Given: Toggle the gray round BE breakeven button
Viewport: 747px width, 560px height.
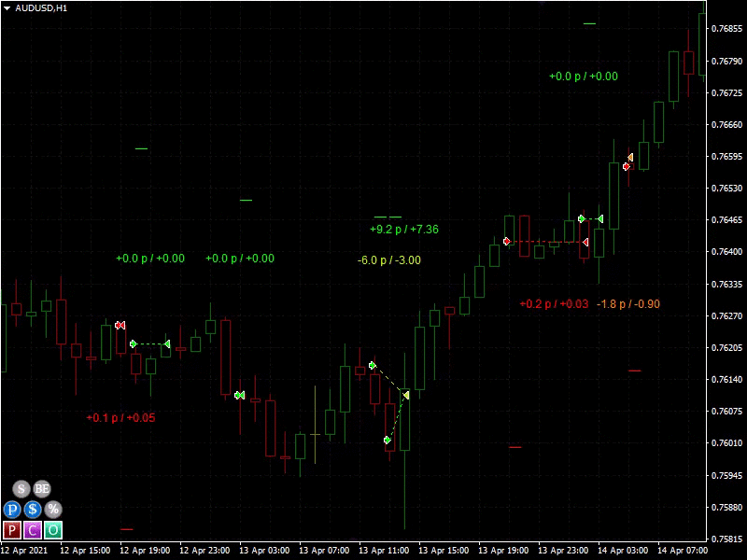Looking at the screenshot, I should click(42, 489).
